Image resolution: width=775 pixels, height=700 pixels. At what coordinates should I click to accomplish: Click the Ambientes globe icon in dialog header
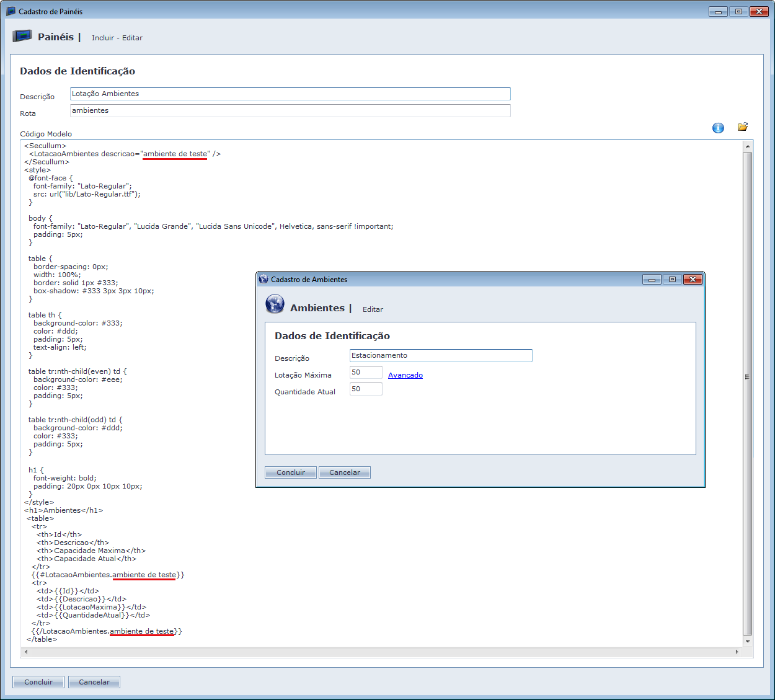275,304
